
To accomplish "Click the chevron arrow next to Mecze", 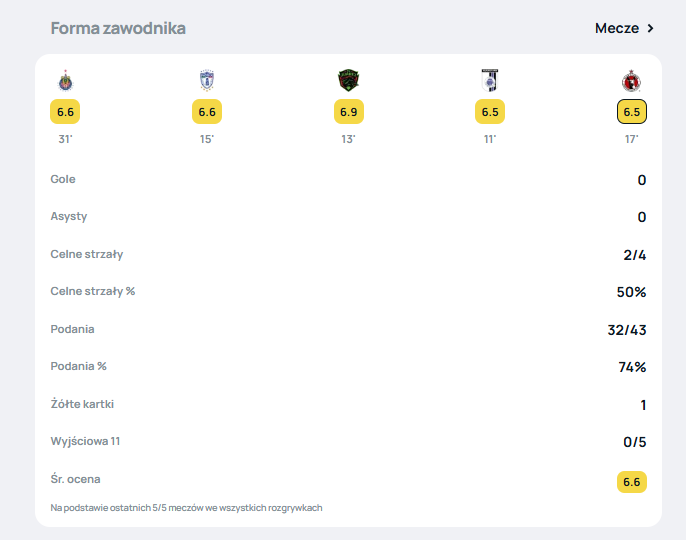I will [651, 28].
